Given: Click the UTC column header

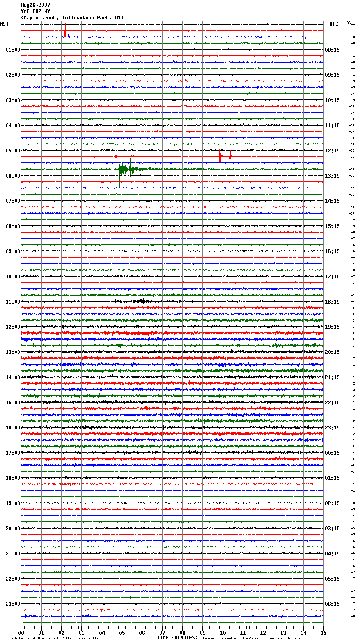Looking at the screenshot, I should (333, 24).
